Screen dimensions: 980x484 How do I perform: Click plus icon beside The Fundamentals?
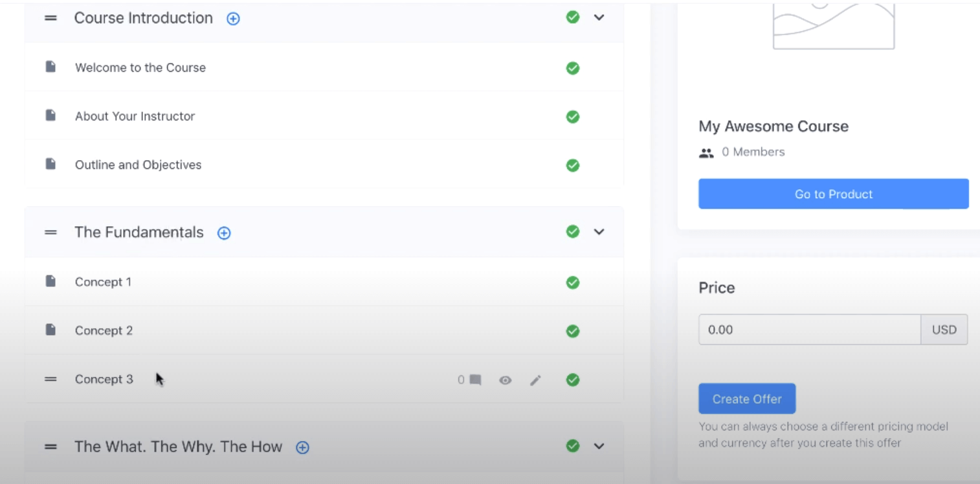coord(224,233)
